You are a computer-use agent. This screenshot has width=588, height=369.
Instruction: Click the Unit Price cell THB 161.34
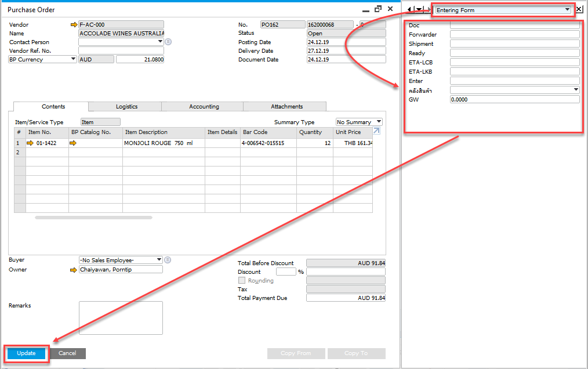click(x=353, y=143)
